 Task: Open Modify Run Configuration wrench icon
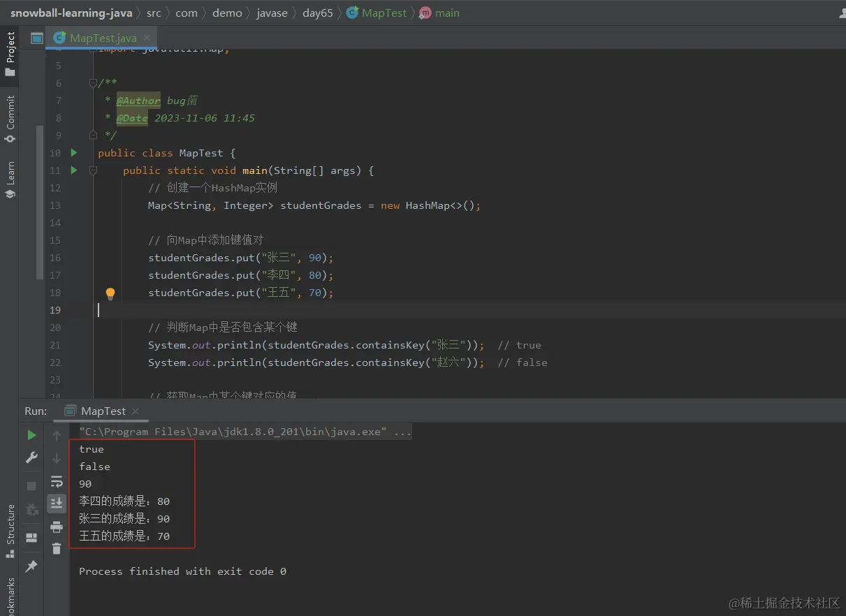31,457
